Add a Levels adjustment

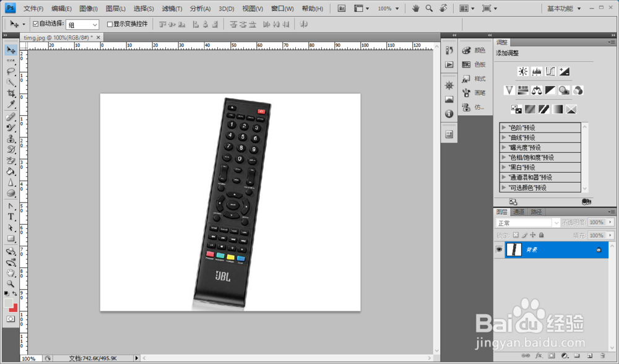tap(537, 71)
